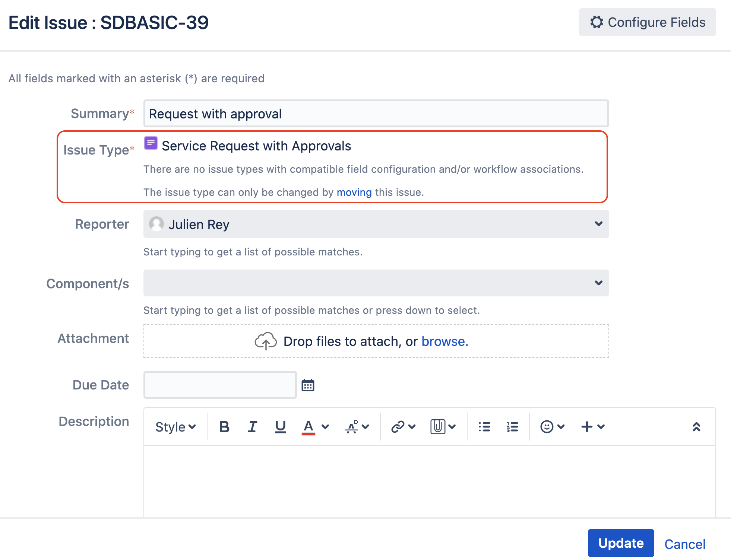Viewport: 731px width, 560px height.
Task: Toggle italic text formatting
Action: pyautogui.click(x=252, y=427)
